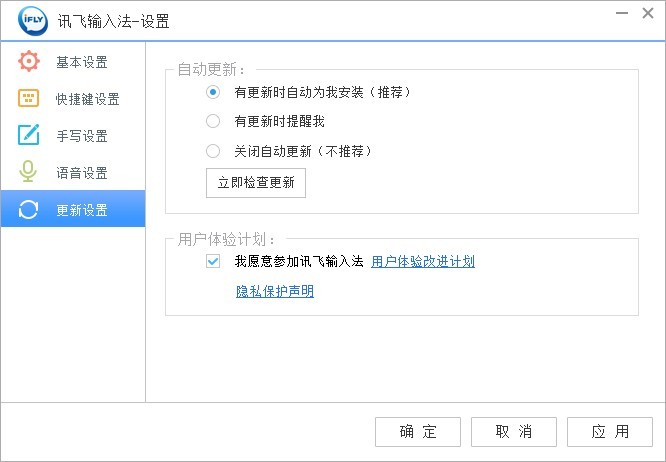Image resolution: width=666 pixels, height=462 pixels.
Task: Click the keyboard icon for 快捷键设置
Action: 29,99
